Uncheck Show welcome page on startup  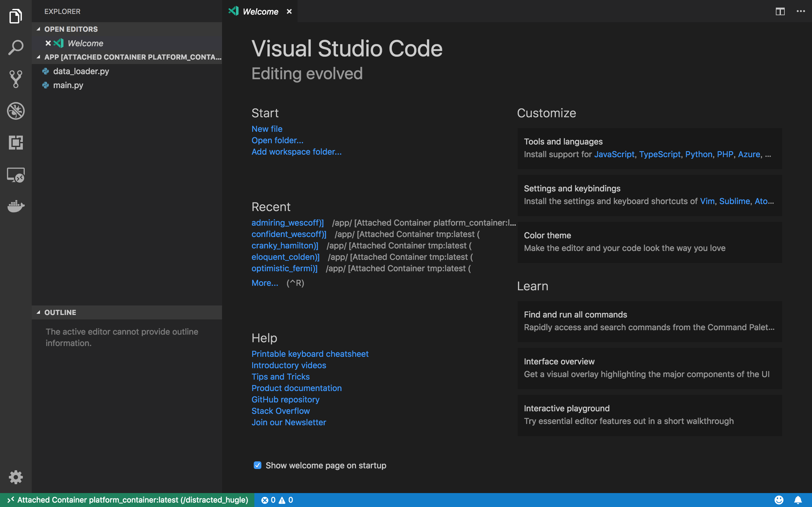pyautogui.click(x=257, y=465)
